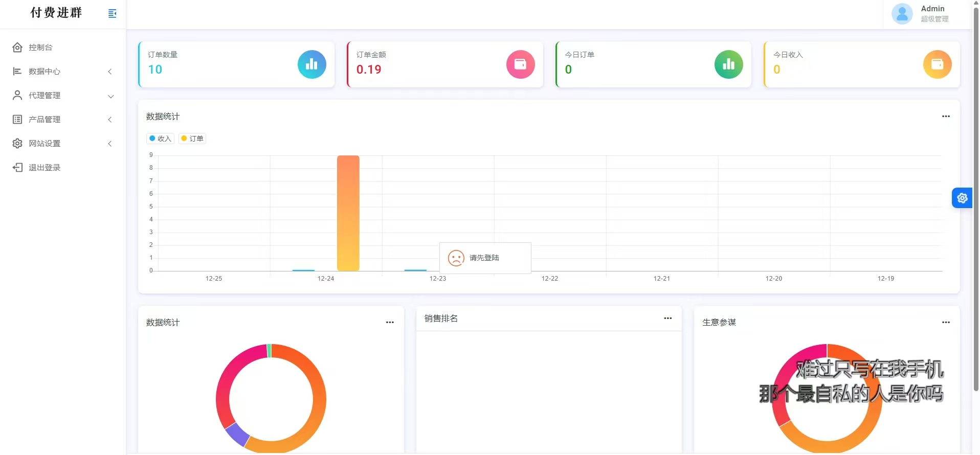980x455 pixels.
Task: Expand the 产品管理 menu chevron
Action: pyautogui.click(x=110, y=120)
